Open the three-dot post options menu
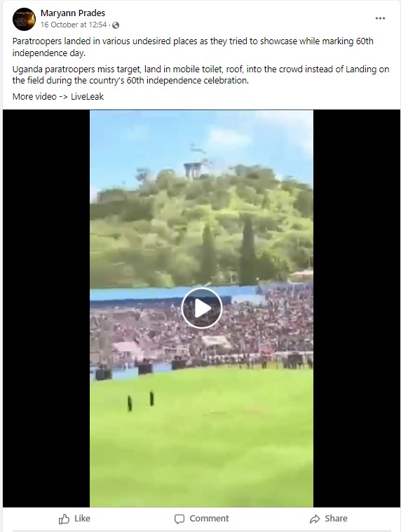Screen dimensions: 401x532 pos(381,18)
